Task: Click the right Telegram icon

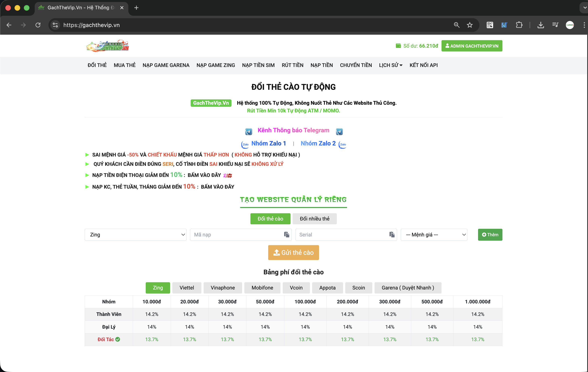Action: click(x=339, y=132)
